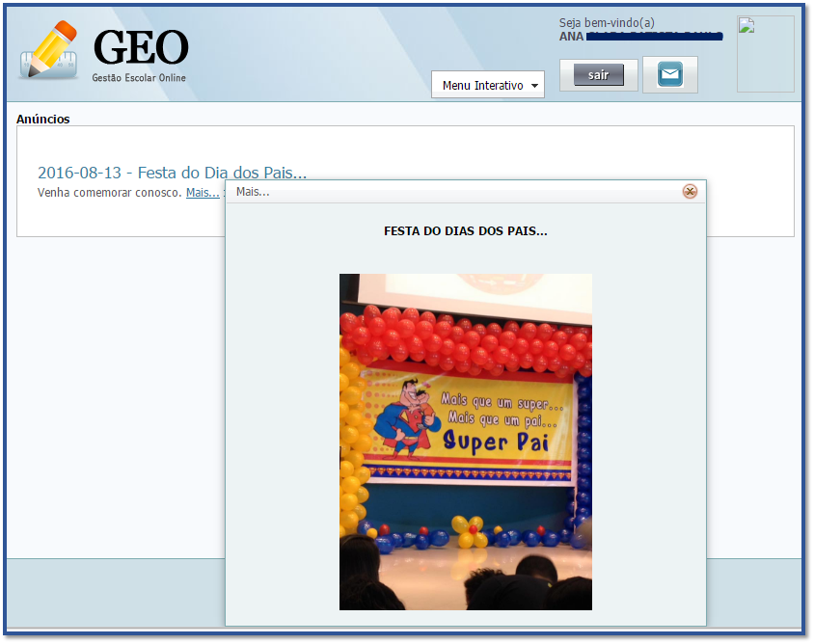814x644 pixels.
Task: Select the Anúncios section heading
Action: coord(43,119)
